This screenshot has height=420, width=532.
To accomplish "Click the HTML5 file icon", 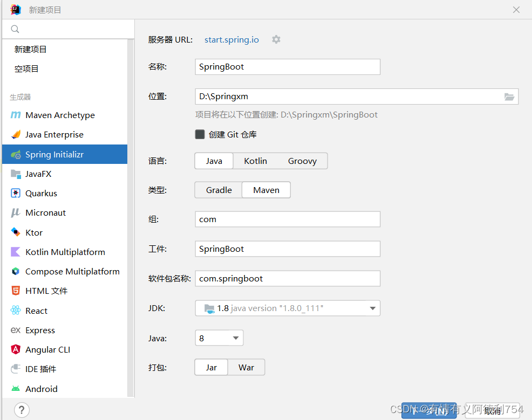I will [16, 291].
